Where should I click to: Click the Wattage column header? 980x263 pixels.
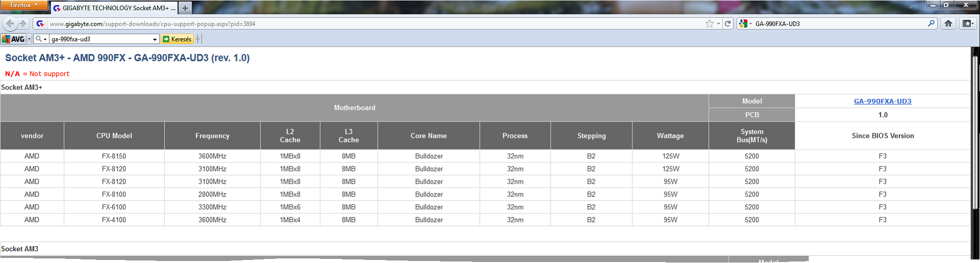pyautogui.click(x=670, y=136)
